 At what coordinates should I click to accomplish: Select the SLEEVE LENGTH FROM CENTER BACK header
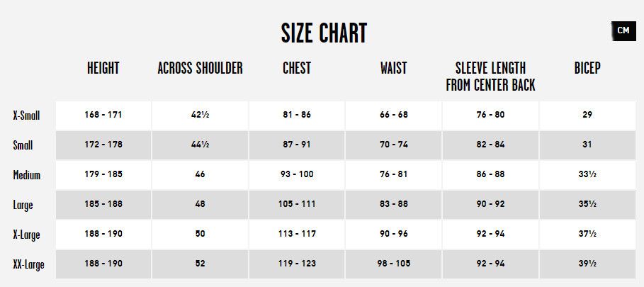pyautogui.click(x=490, y=77)
